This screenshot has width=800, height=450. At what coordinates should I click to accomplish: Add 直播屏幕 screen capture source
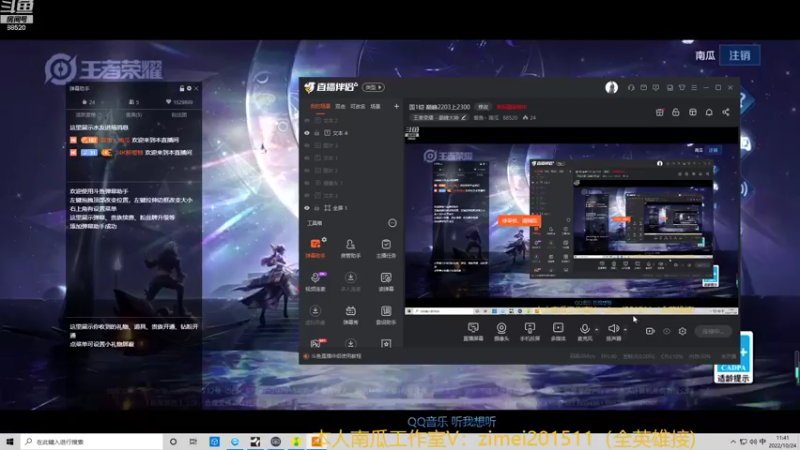(473, 332)
